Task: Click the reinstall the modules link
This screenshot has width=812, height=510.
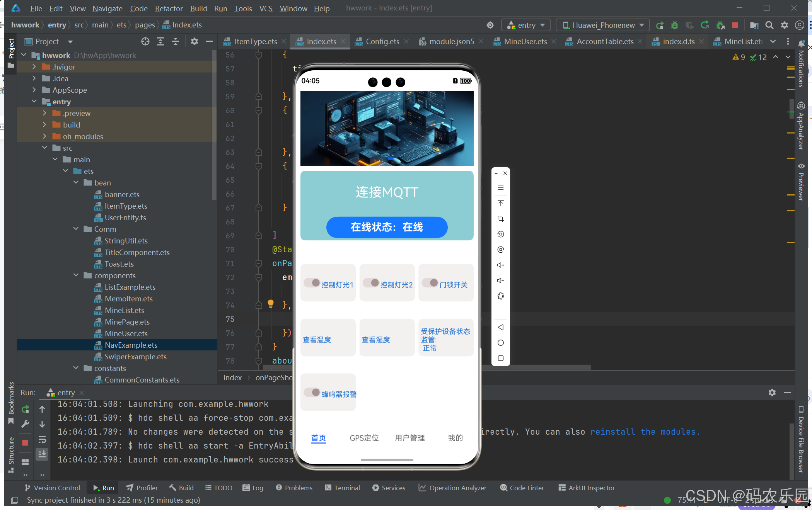Action: click(x=645, y=432)
